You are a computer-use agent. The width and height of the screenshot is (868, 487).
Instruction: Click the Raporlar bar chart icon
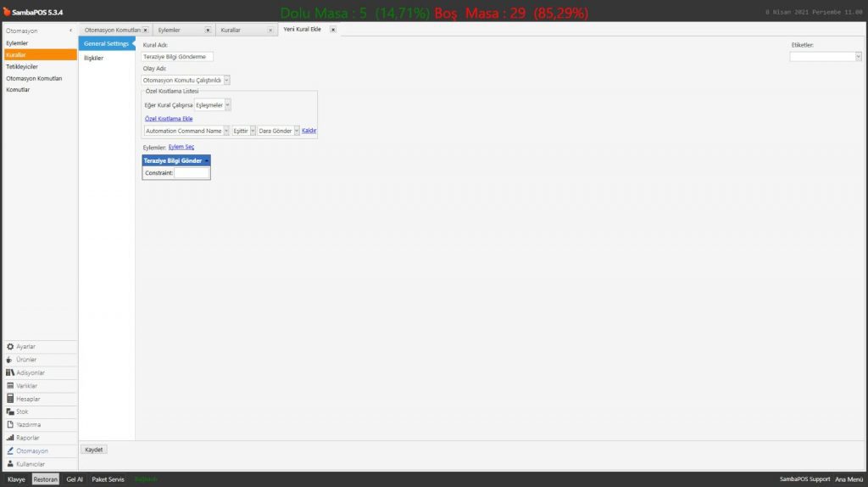(10, 438)
